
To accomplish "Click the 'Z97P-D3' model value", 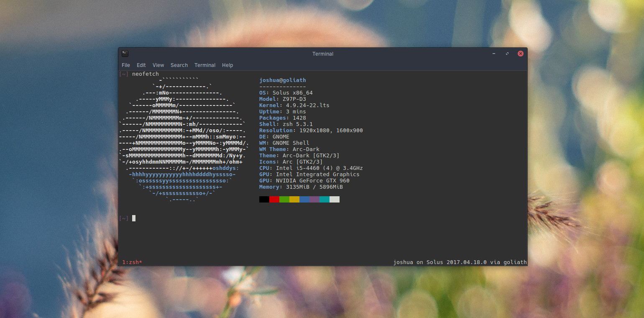I will pos(294,99).
